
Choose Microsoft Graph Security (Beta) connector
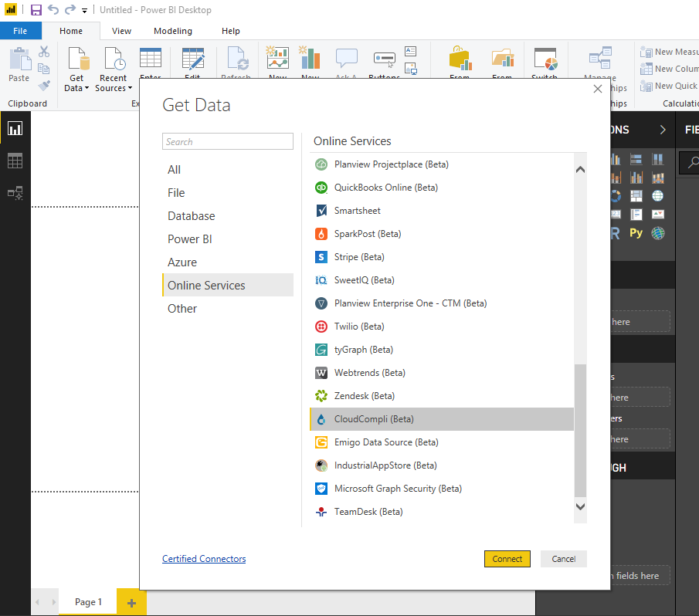(442, 489)
